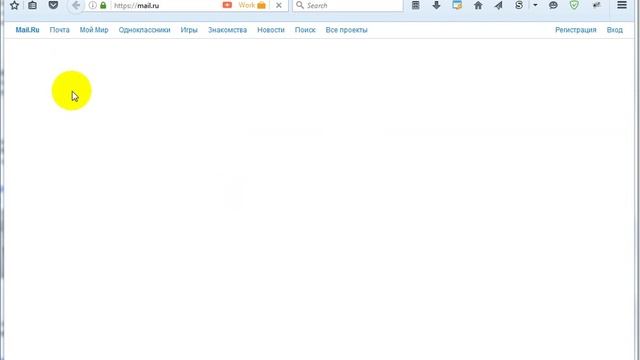Click the mail.ru address bar URL

[x=137, y=6]
